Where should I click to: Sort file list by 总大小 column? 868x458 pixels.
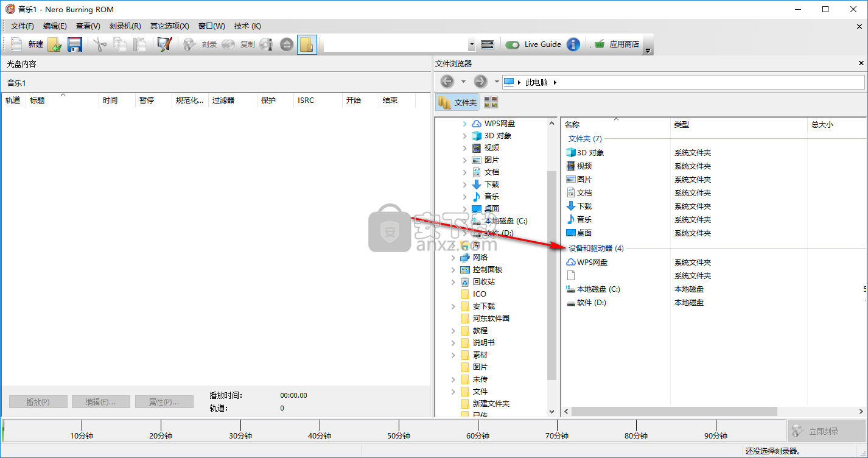[x=836, y=125]
